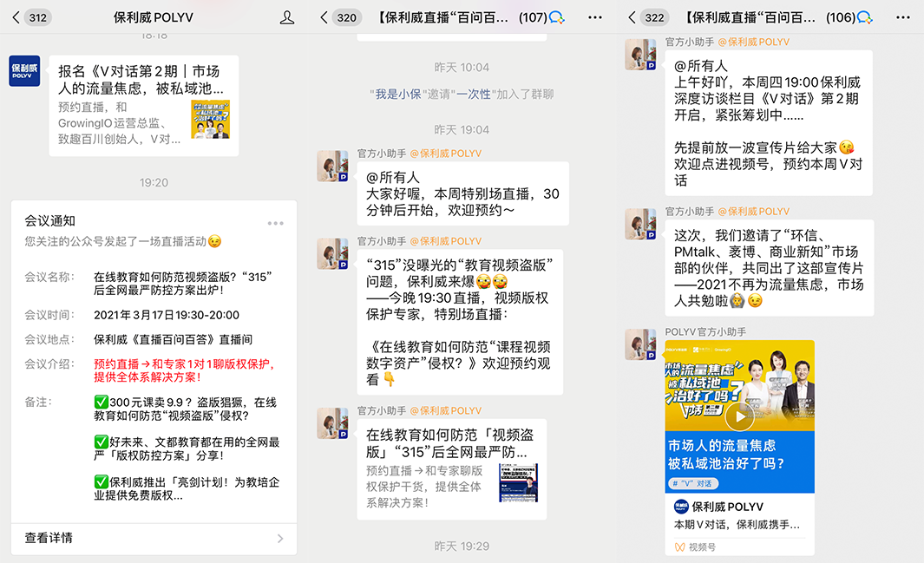The height and width of the screenshot is (563, 924).
Task: Click the earpiece icon beside member count (107)
Action: 557,17
